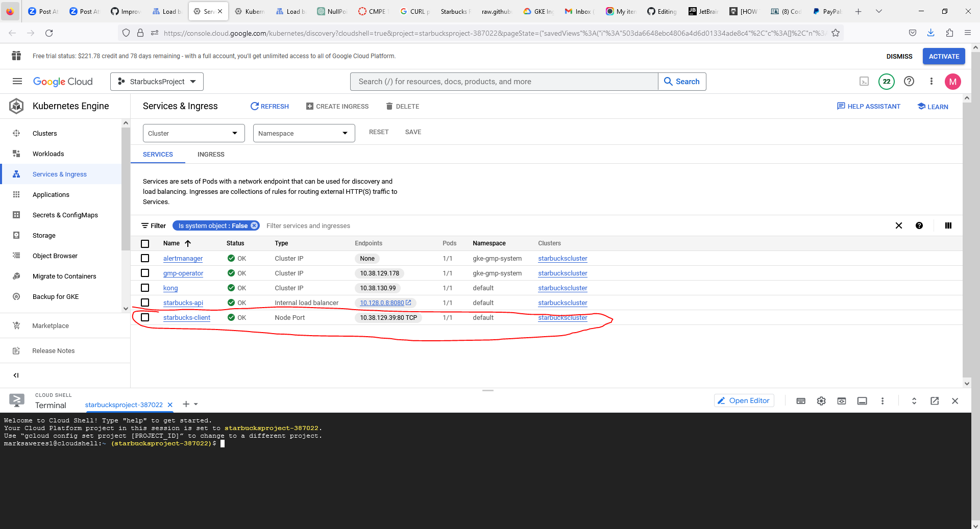Expand the Namespace dropdown
980x529 pixels.
(x=303, y=133)
